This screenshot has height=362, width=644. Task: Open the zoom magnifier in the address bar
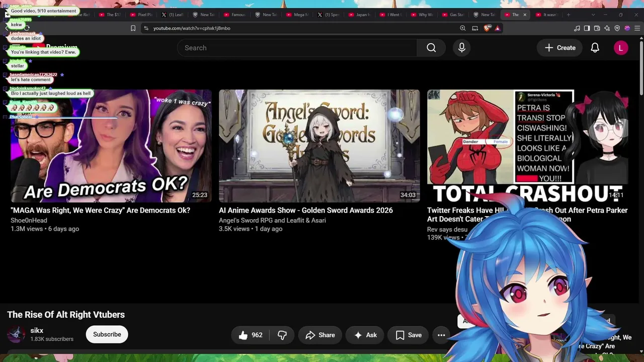463,28
